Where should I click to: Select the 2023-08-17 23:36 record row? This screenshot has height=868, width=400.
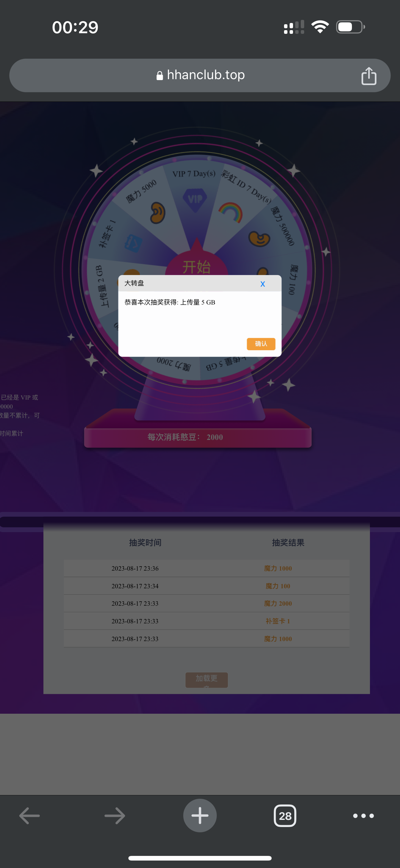click(207, 568)
